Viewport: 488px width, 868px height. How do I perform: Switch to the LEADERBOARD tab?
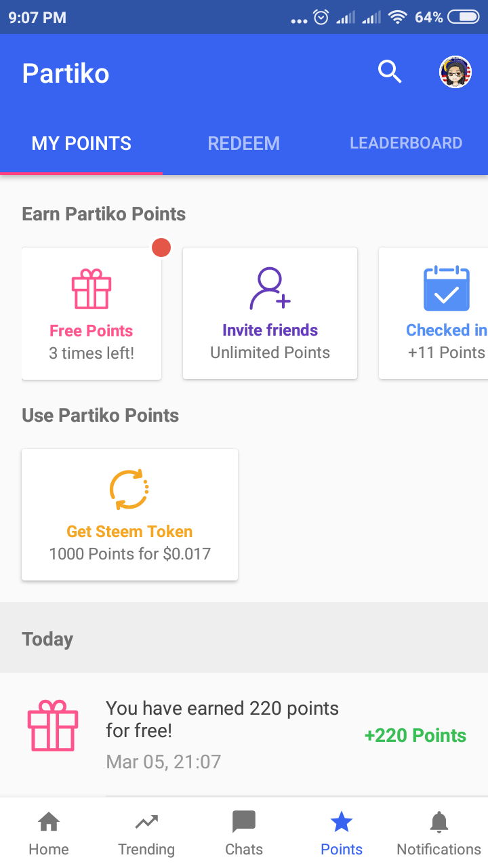coord(406,144)
